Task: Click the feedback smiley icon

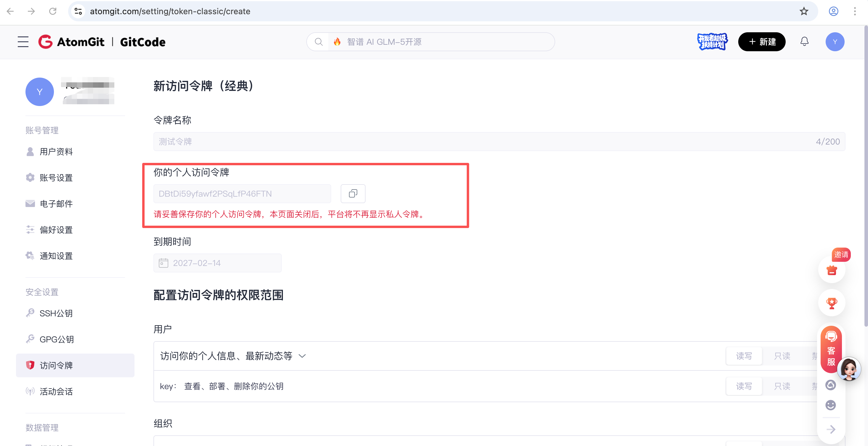Action: (831, 405)
